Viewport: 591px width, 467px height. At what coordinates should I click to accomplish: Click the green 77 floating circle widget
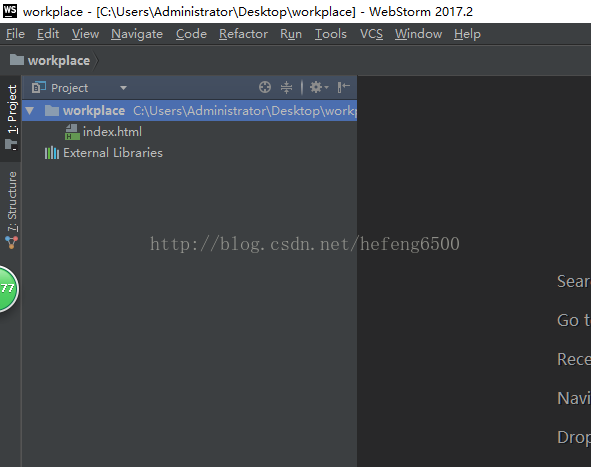pyautogui.click(x=8, y=289)
